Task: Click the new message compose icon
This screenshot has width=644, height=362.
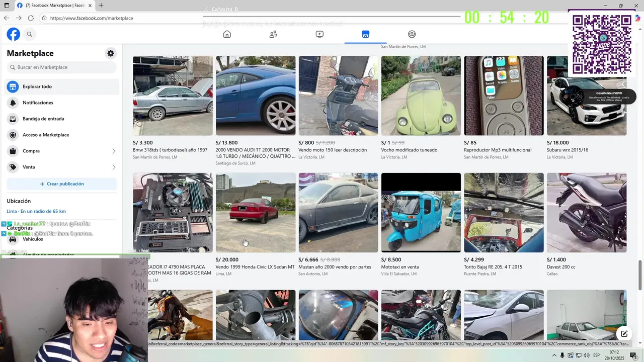Action: pos(624,334)
